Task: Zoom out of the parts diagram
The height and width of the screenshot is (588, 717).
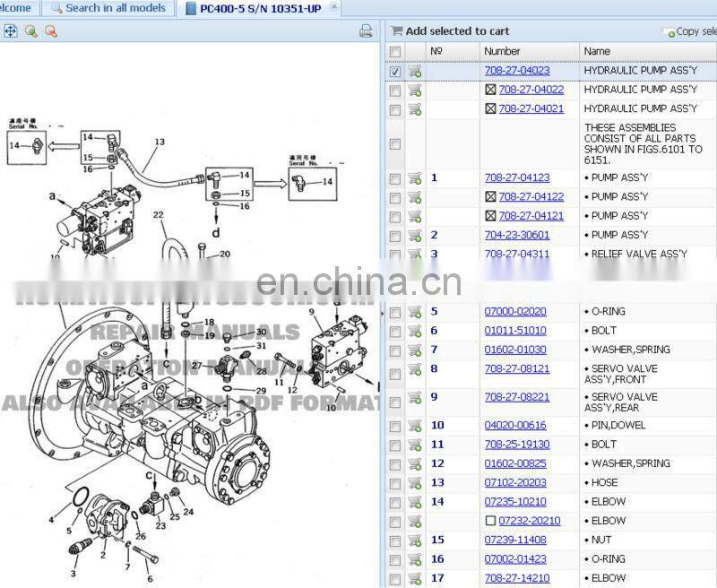Action: click(x=50, y=31)
